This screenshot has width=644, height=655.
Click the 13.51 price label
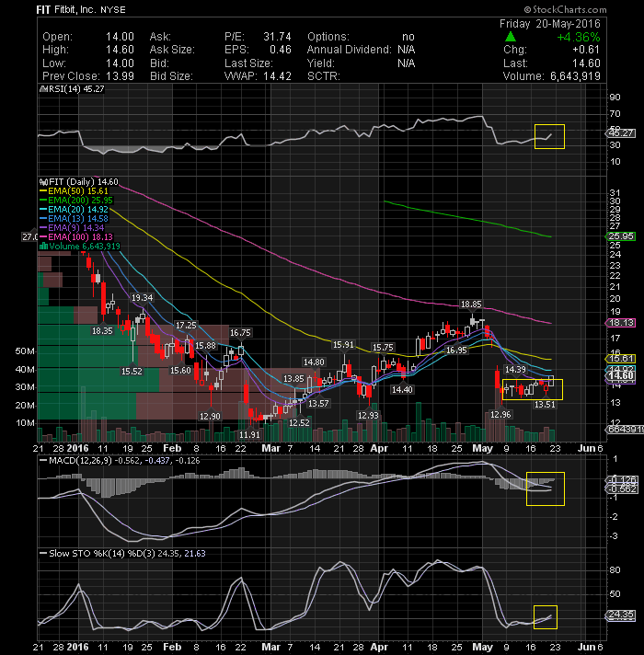point(545,404)
